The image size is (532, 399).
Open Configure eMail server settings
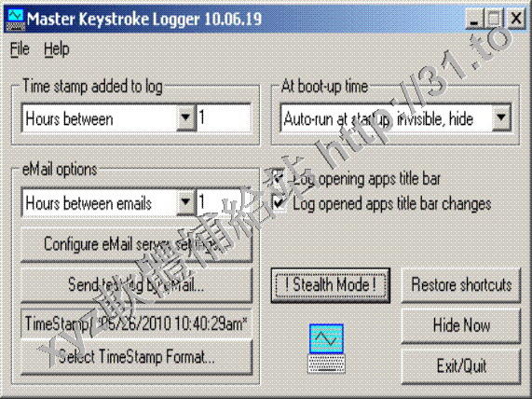click(x=136, y=244)
